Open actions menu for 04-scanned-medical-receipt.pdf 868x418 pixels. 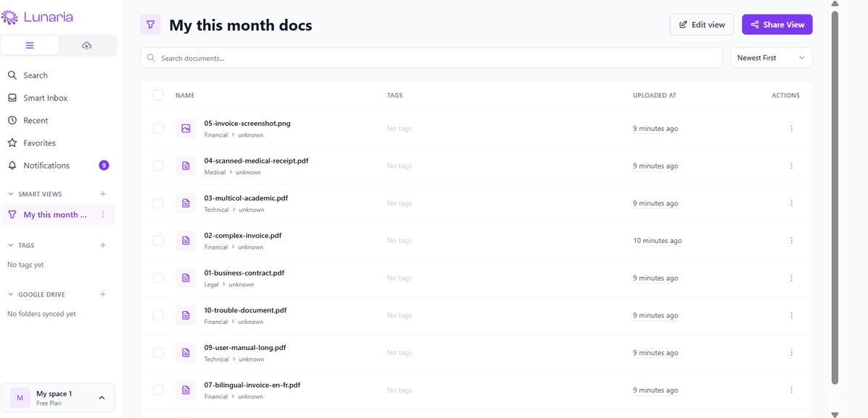791,166
